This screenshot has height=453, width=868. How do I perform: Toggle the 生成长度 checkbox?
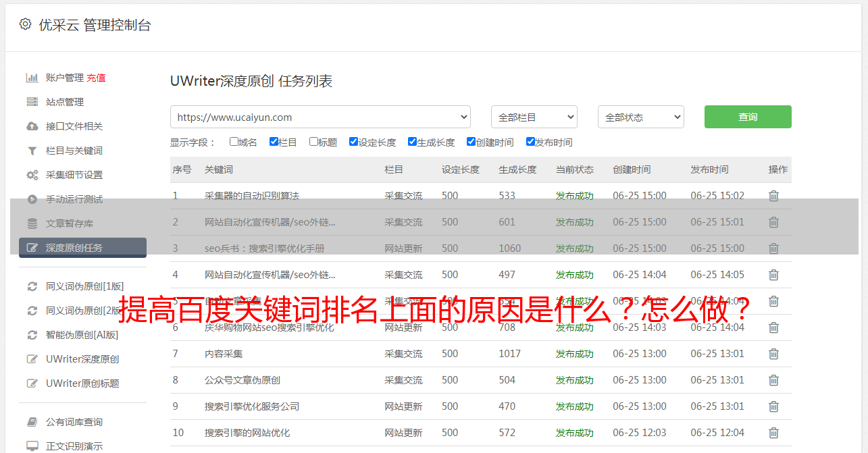click(412, 142)
